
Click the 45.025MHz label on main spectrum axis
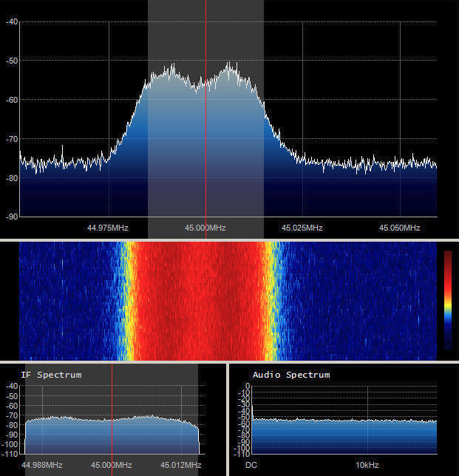click(302, 228)
